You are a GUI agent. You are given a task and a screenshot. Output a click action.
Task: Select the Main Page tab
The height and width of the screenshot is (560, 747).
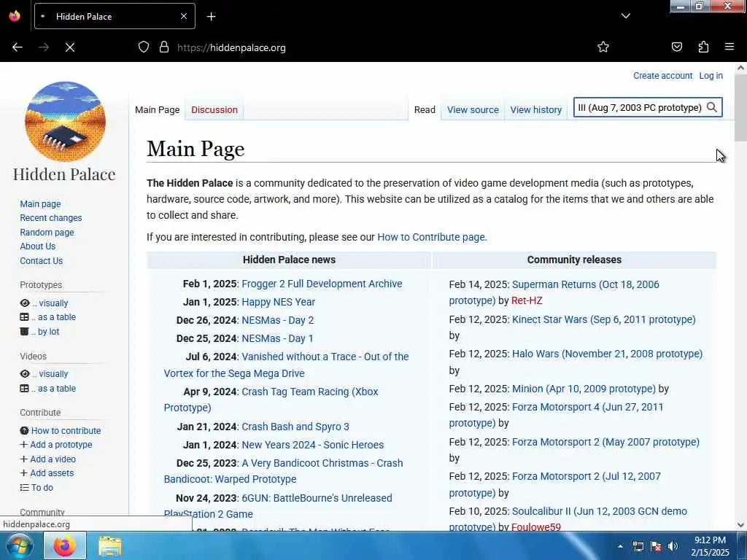point(158,110)
